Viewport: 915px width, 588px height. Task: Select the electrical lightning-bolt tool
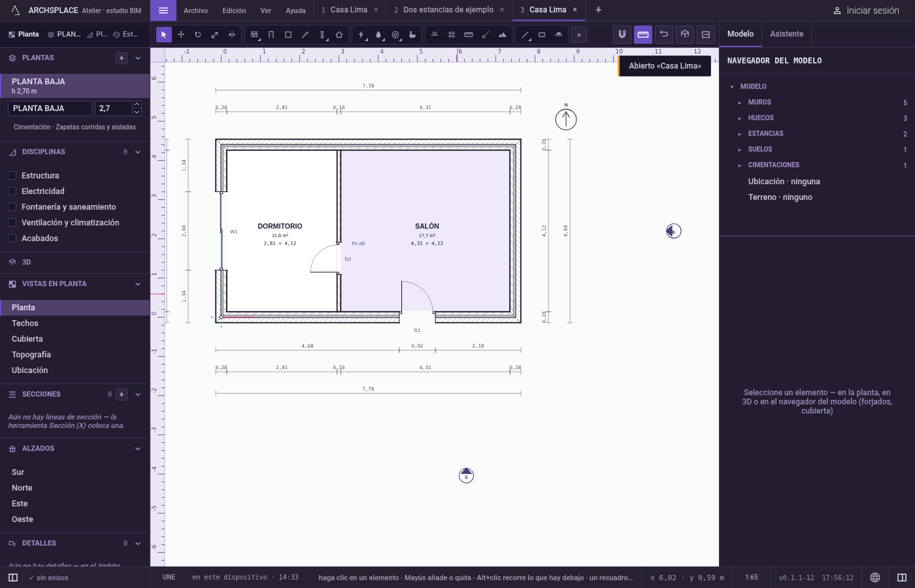click(x=361, y=35)
